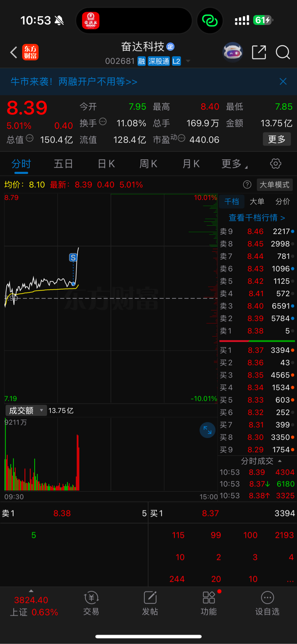Tap the back arrow icon
The image size is (297, 644).
click(14, 52)
